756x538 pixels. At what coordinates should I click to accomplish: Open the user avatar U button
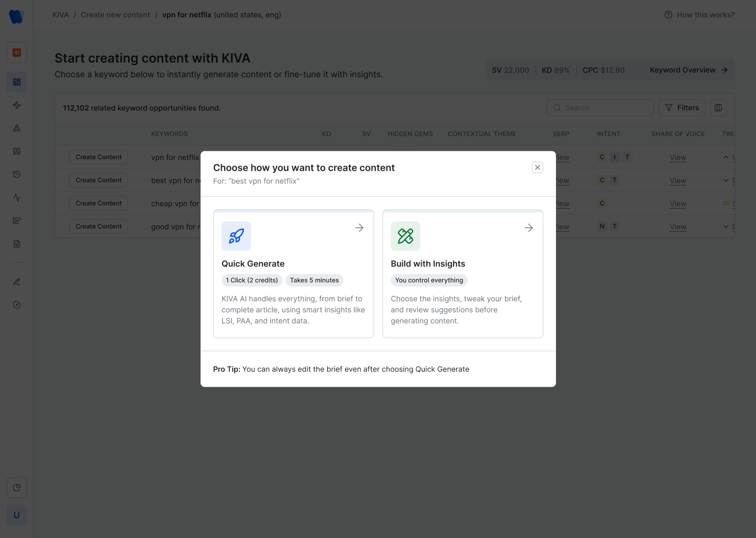pyautogui.click(x=17, y=515)
